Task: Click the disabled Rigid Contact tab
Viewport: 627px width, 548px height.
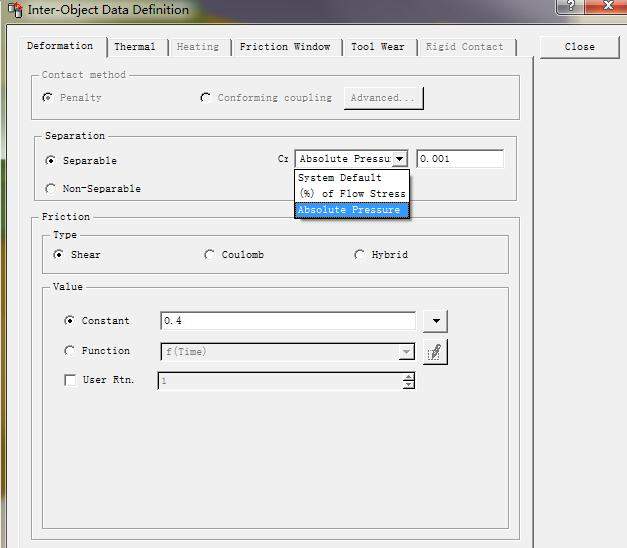Action: coord(465,47)
